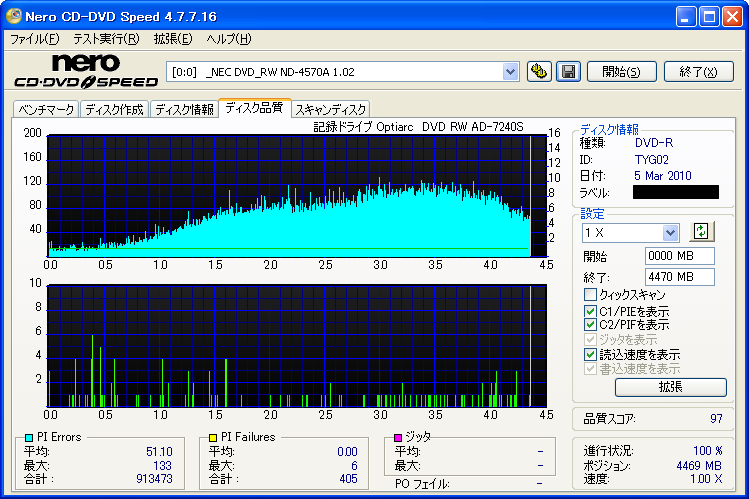
Task: Open the drive selection dropdown arrow
Action: pyautogui.click(x=510, y=72)
